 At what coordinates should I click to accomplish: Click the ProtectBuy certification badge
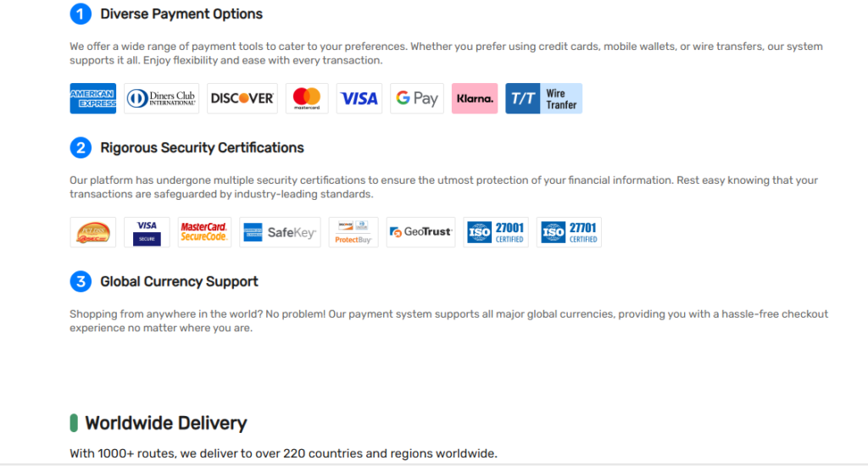(353, 232)
